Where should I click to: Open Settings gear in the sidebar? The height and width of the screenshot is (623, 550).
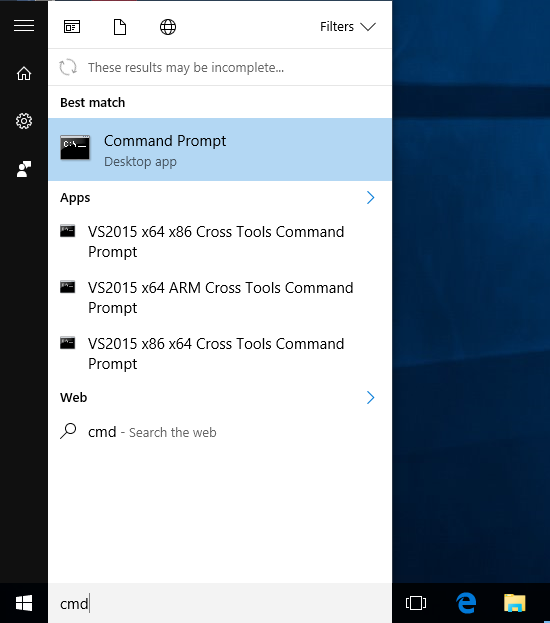click(x=24, y=121)
